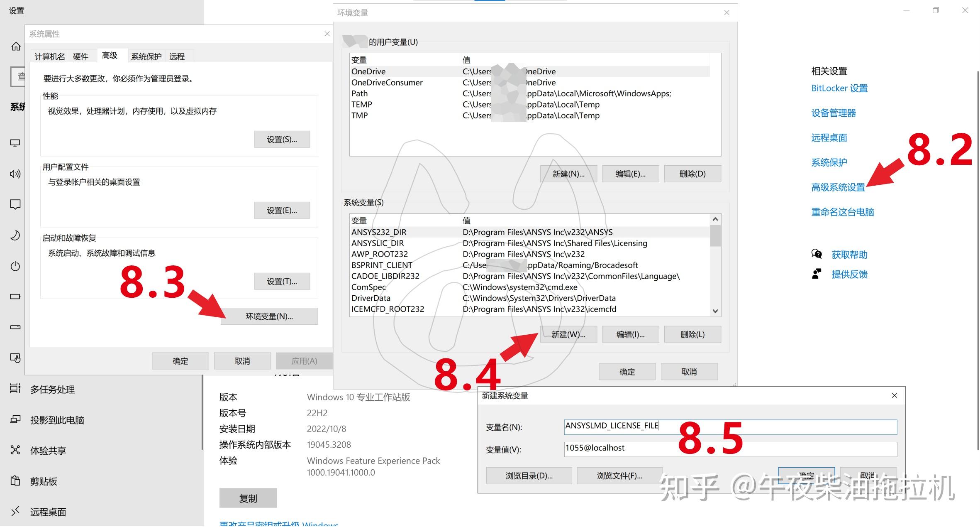980x527 pixels.
Task: Focus the 变量值(V) input field
Action: pyautogui.click(x=730, y=449)
